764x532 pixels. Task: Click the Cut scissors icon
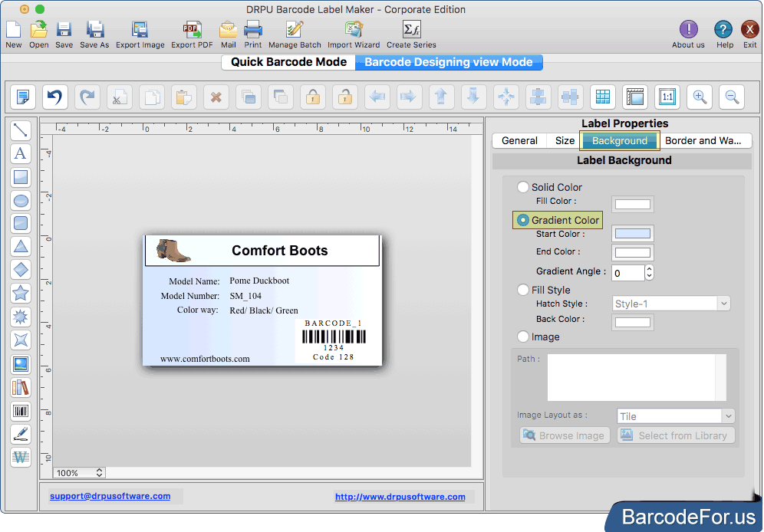120,97
